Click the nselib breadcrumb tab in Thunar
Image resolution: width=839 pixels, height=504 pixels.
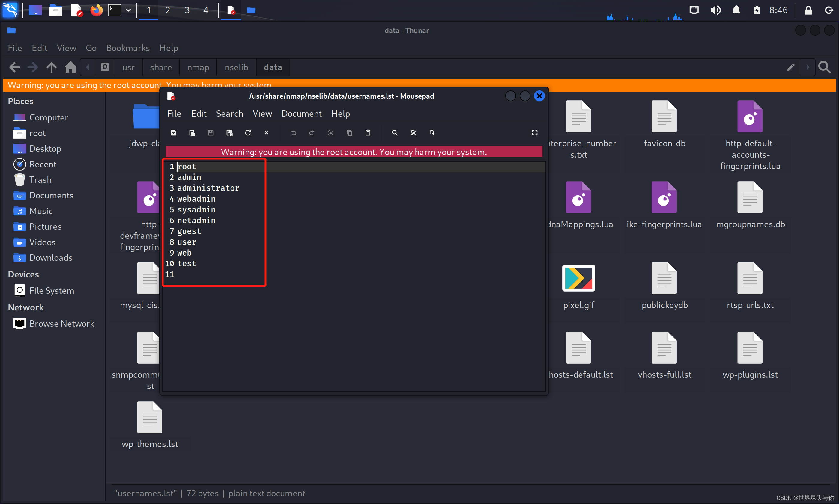236,67
